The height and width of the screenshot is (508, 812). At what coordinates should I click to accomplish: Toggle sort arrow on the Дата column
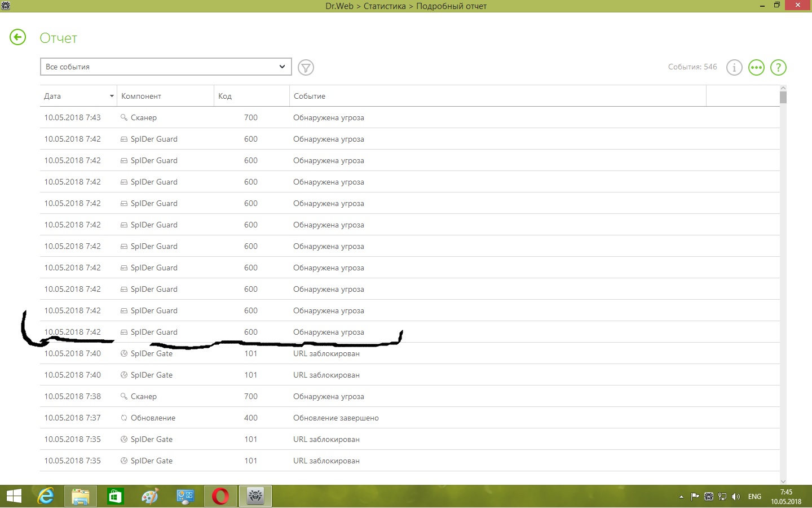[x=112, y=97]
